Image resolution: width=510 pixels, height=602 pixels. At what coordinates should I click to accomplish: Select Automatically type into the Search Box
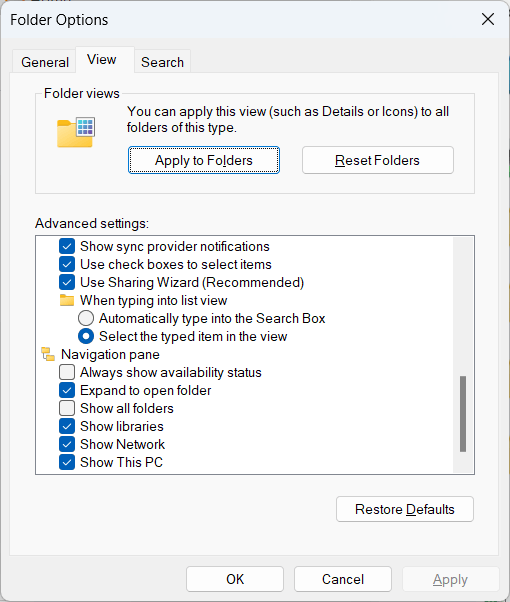pyautogui.click(x=86, y=318)
